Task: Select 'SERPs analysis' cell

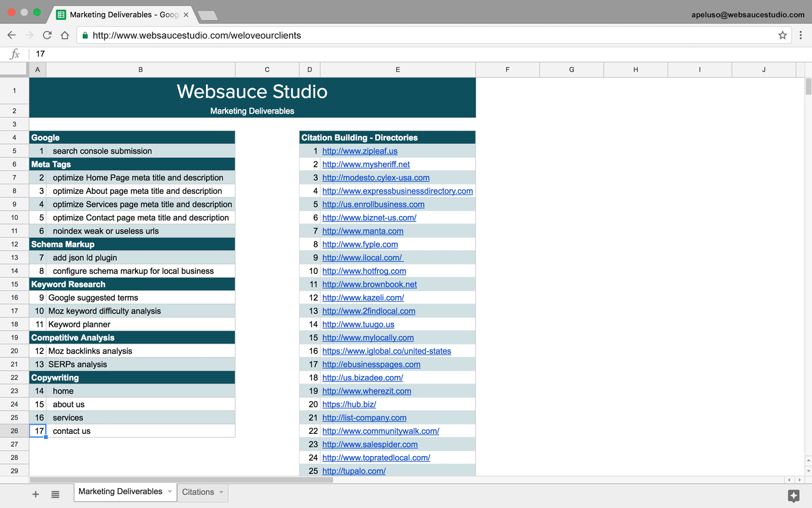Action: tap(141, 364)
